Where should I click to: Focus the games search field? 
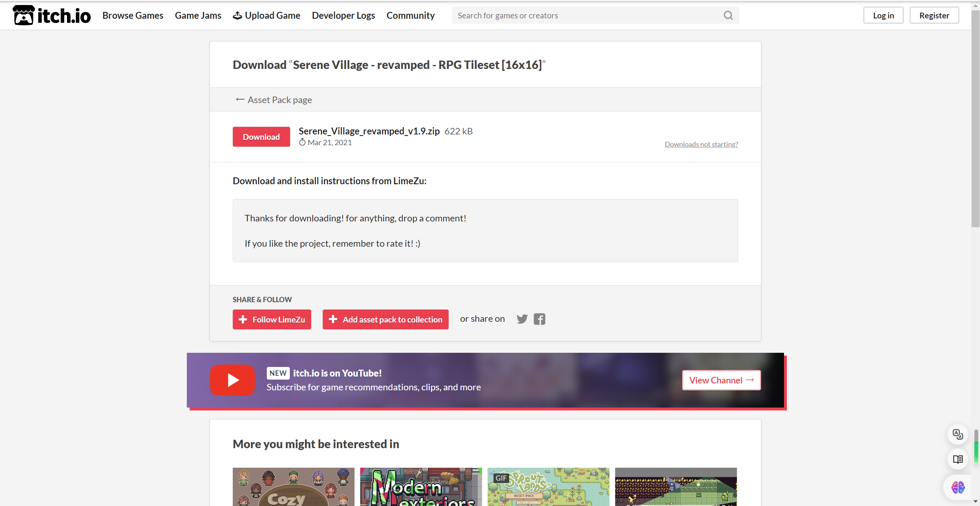pos(586,15)
